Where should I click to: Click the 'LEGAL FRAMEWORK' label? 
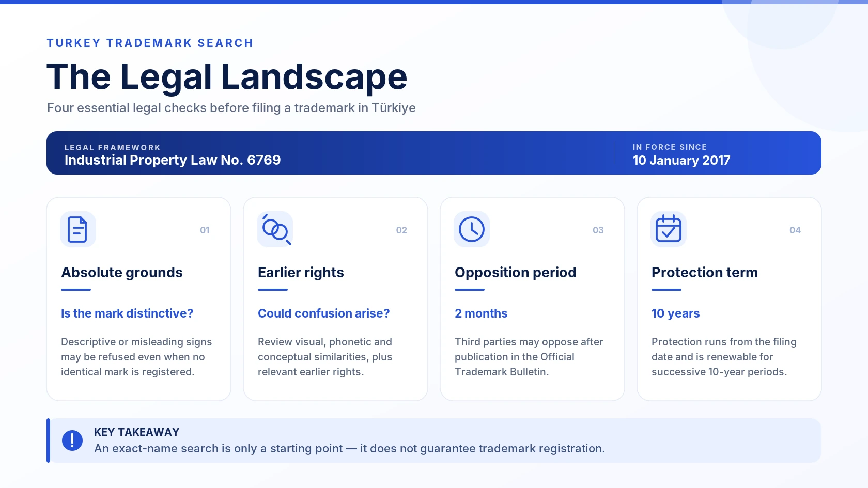[x=113, y=148]
